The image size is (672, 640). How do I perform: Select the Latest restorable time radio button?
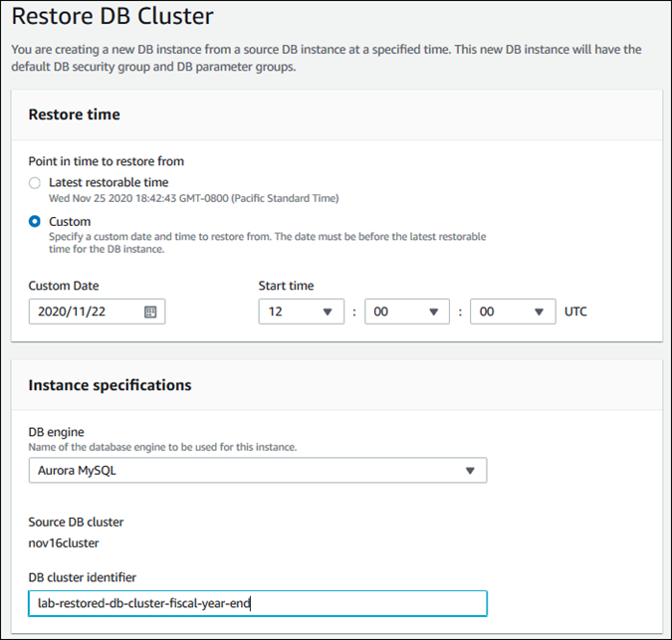coord(35,183)
